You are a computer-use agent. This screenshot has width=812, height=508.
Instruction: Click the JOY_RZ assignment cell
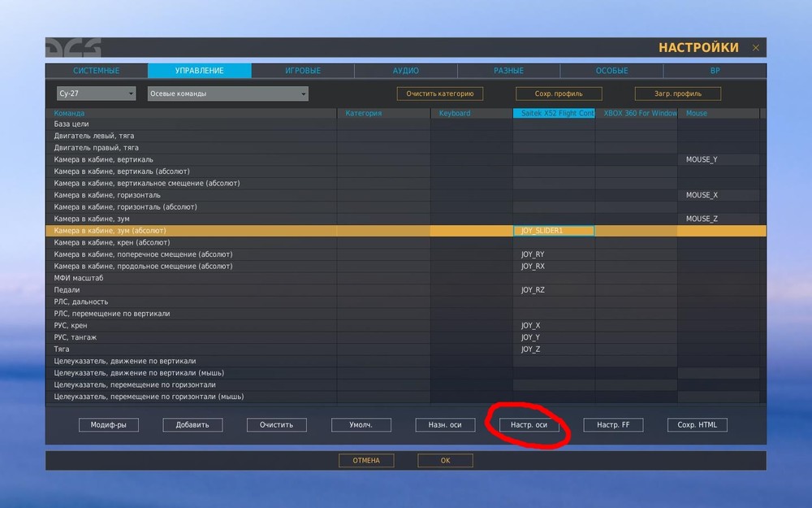point(554,290)
